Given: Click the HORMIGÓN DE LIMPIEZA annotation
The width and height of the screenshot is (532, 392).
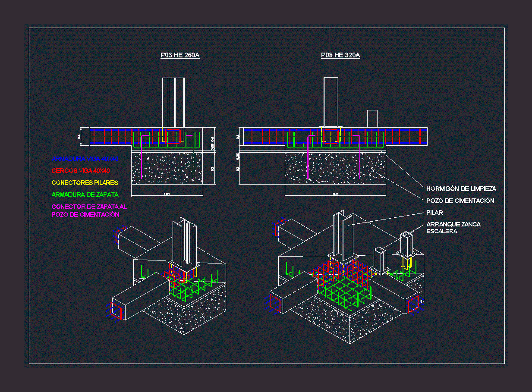Looking at the screenshot, I should coord(461,189).
